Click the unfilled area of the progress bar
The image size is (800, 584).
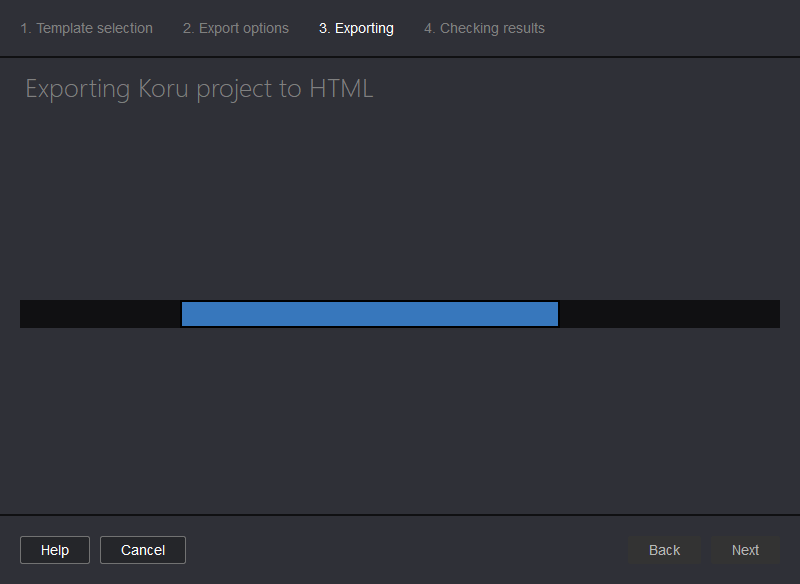coord(670,313)
